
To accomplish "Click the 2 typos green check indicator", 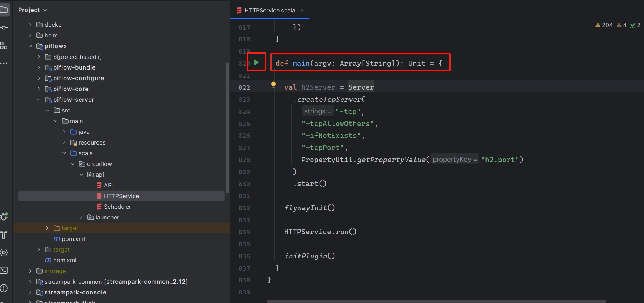I will point(635,25).
